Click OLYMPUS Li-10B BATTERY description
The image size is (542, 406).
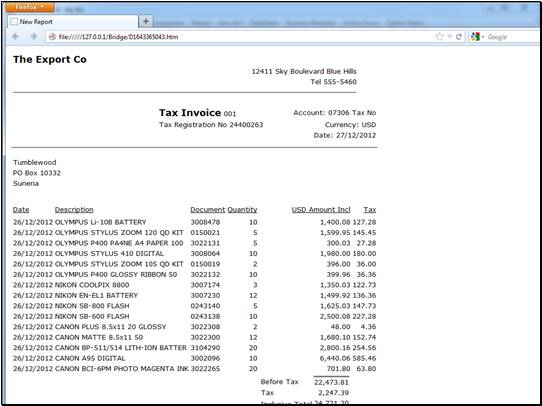(x=101, y=222)
